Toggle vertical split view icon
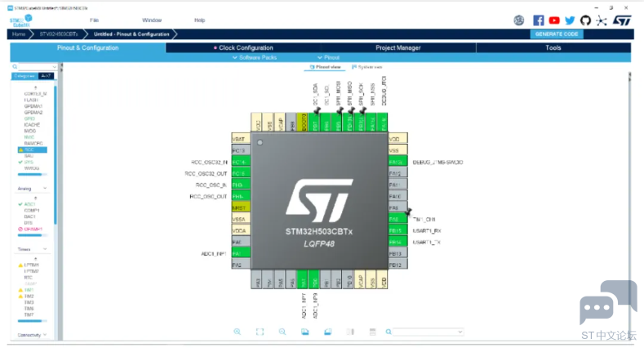The height and width of the screenshot is (348, 644). pyautogui.click(x=350, y=332)
